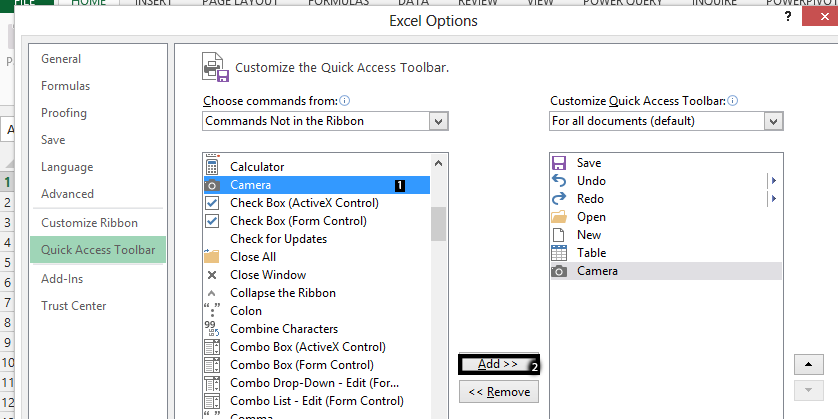Click the Camera icon in commands list
This screenshot has height=419, width=838.
coord(212,185)
